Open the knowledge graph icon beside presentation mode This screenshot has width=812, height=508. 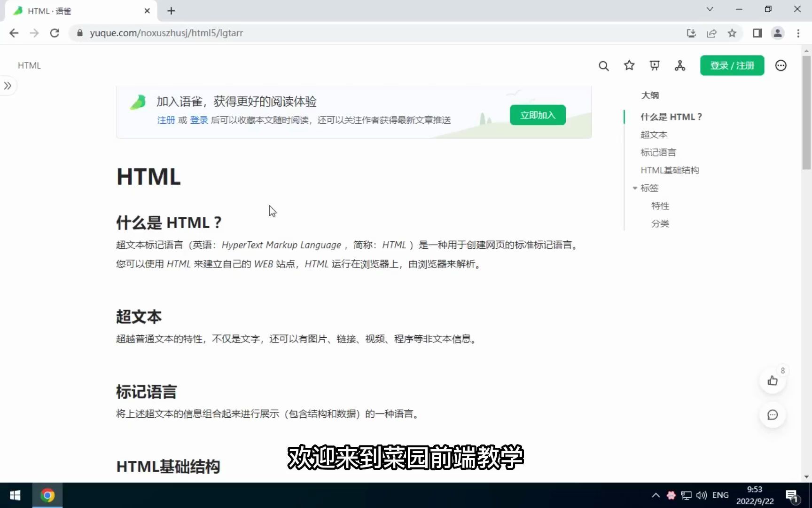(680, 66)
